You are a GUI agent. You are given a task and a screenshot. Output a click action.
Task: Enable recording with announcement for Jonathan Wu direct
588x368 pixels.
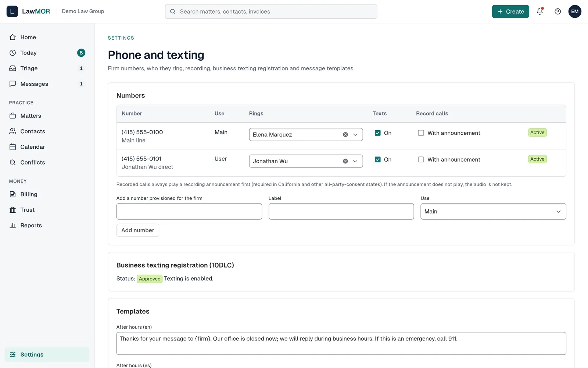click(x=421, y=159)
